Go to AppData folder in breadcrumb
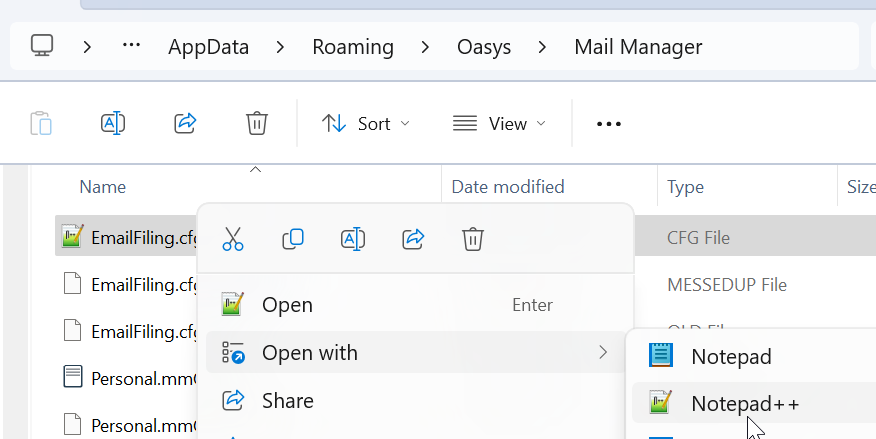The image size is (876, 439). point(208,47)
